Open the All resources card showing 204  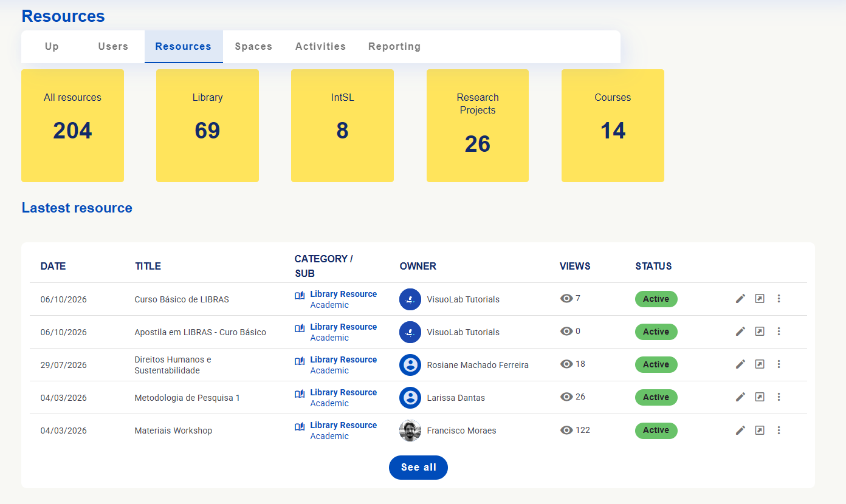point(72,126)
